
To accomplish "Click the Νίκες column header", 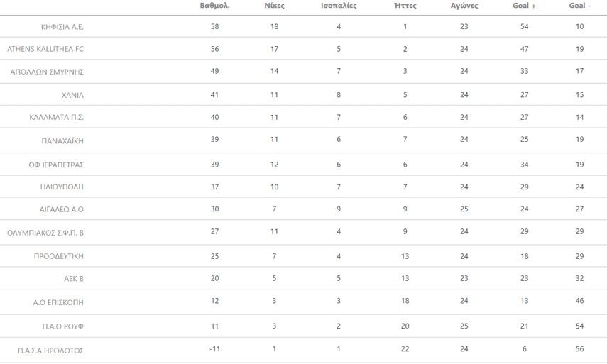I will pos(274,6).
